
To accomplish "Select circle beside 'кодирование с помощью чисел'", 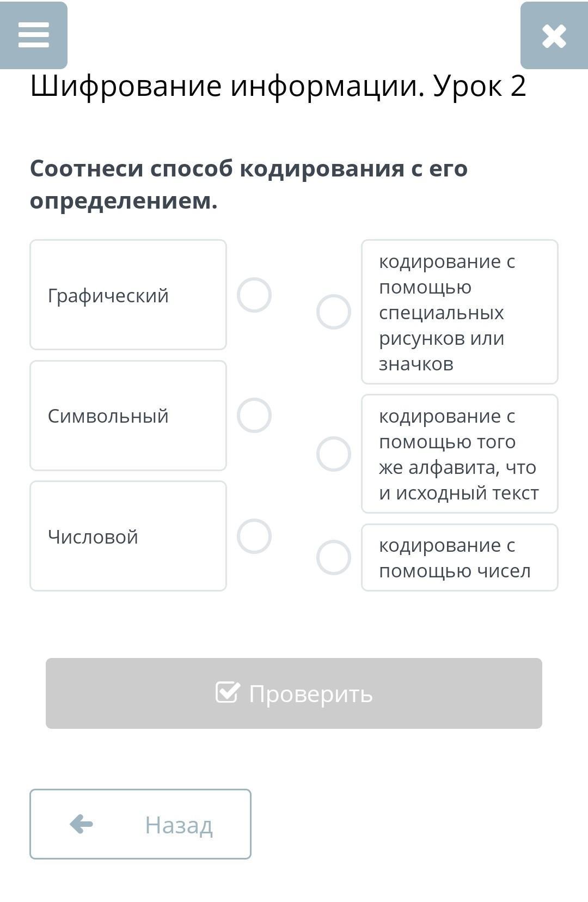I will pyautogui.click(x=334, y=557).
